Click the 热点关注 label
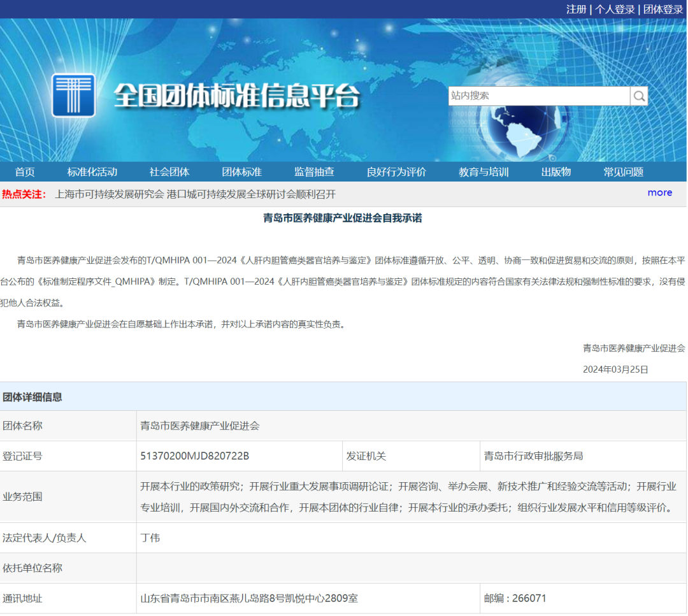Viewport: 688px width, 616px height. 24,194
